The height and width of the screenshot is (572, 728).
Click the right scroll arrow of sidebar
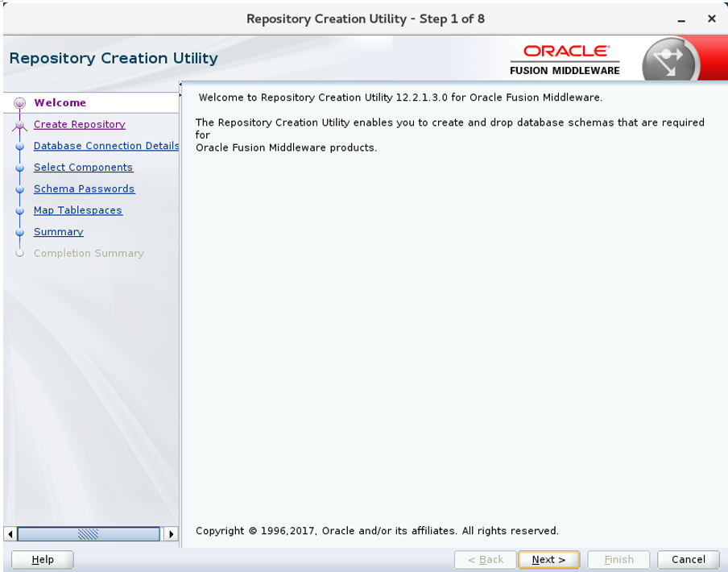click(171, 534)
